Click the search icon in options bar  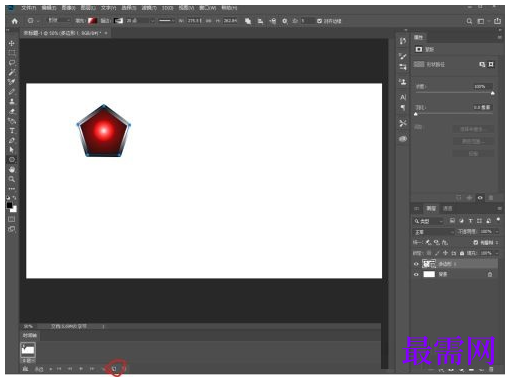pyautogui.click(x=469, y=21)
